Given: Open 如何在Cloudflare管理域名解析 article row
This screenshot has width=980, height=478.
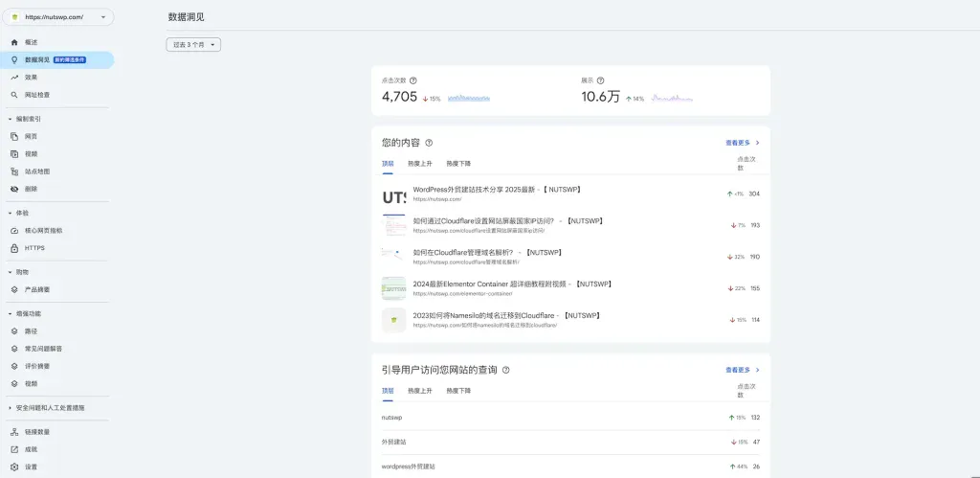Looking at the screenshot, I should coord(570,257).
